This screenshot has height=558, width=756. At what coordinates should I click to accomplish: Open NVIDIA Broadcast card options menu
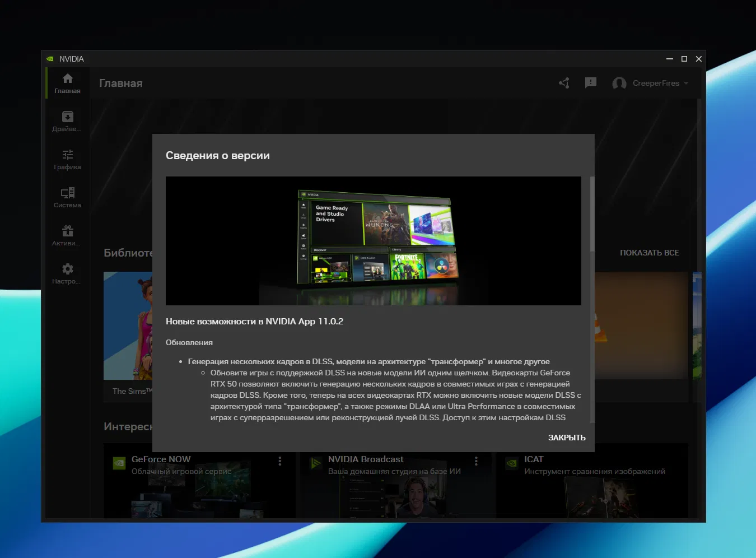(476, 461)
